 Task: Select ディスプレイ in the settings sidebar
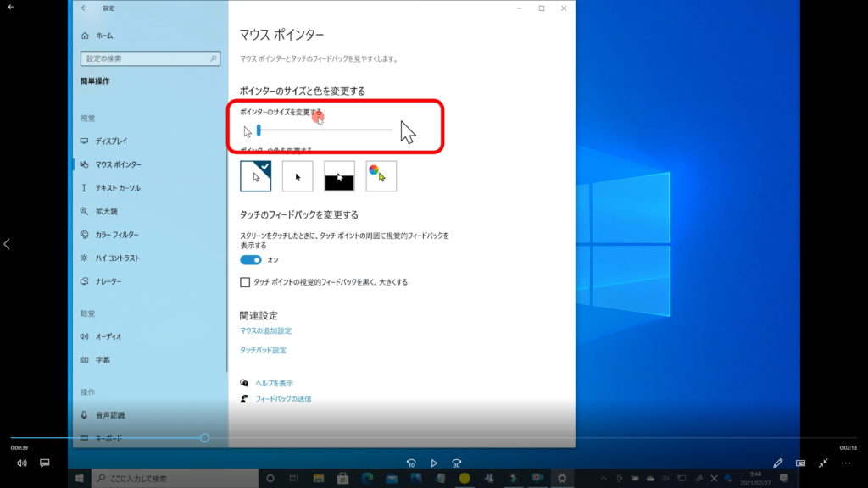[x=111, y=141]
